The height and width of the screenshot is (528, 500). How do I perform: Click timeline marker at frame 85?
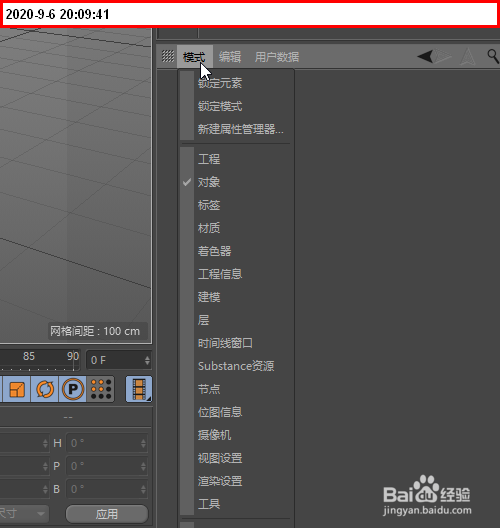(x=29, y=356)
